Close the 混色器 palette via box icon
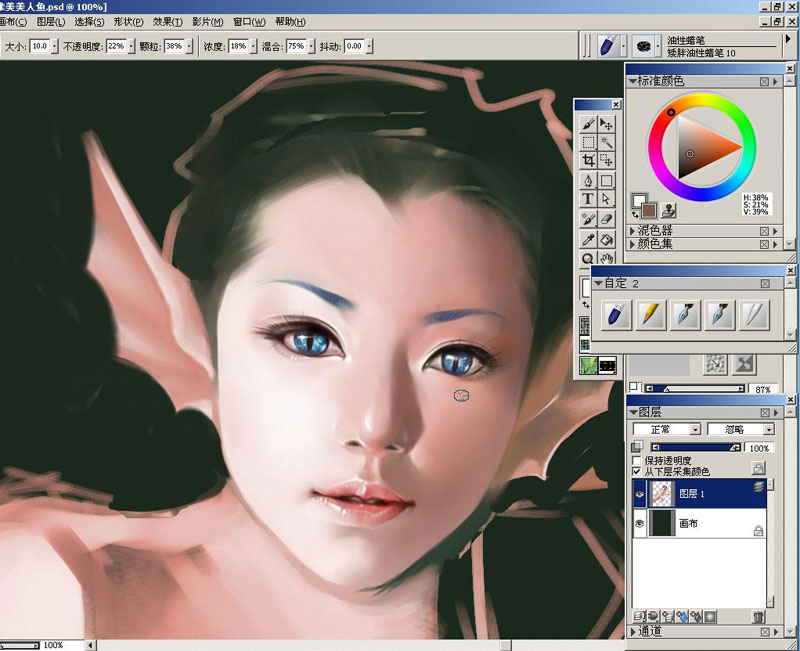Screen dimensions: 800x651 tap(764, 231)
